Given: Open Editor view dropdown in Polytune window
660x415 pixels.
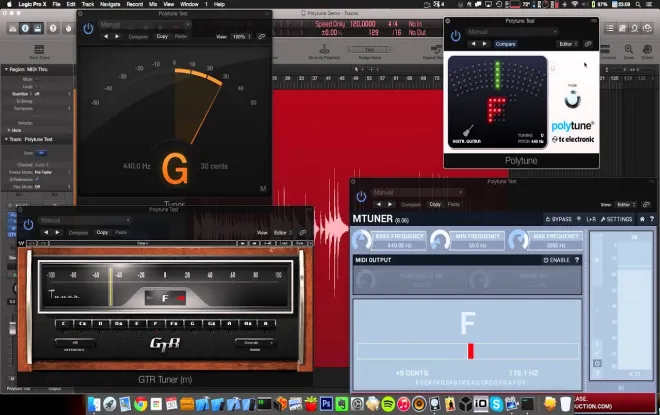Looking at the screenshot, I should click(x=568, y=44).
